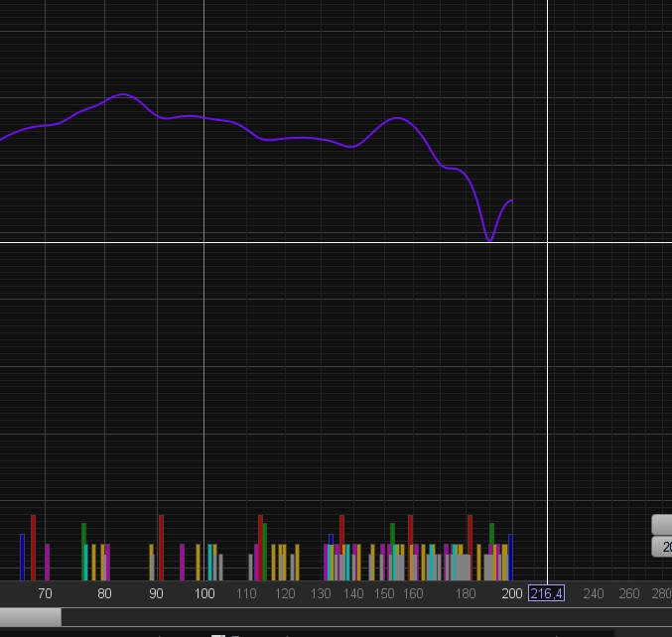The height and width of the screenshot is (637, 672).
Task: Click the blue bar at the 200 mark
Action: point(510,558)
